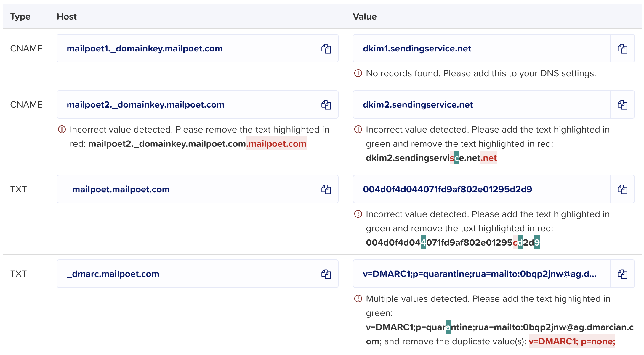The image size is (644, 355).
Task: Click the mailpoet2._domainkey.mailpoet.com host field
Action: (185, 105)
